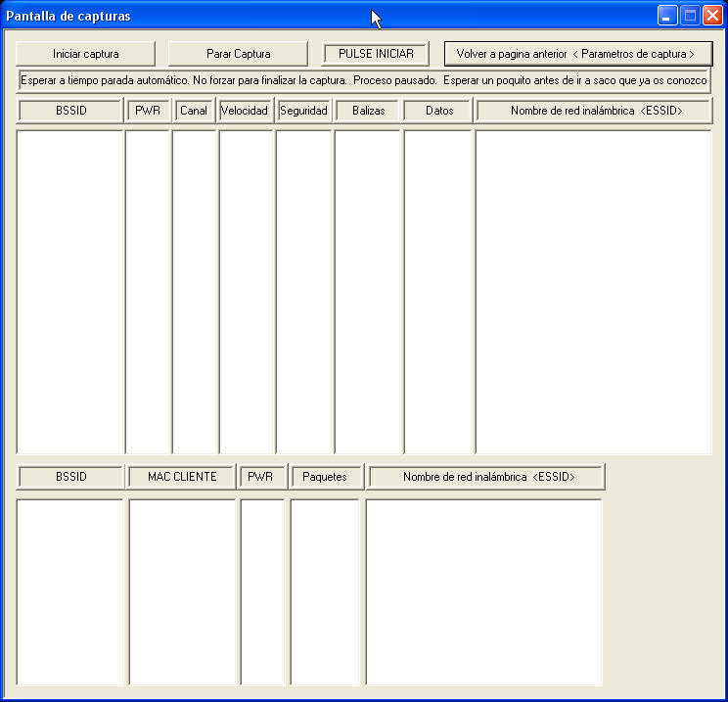Click the Canal column header
Viewport: 728px width, 702px height.
coord(194,111)
